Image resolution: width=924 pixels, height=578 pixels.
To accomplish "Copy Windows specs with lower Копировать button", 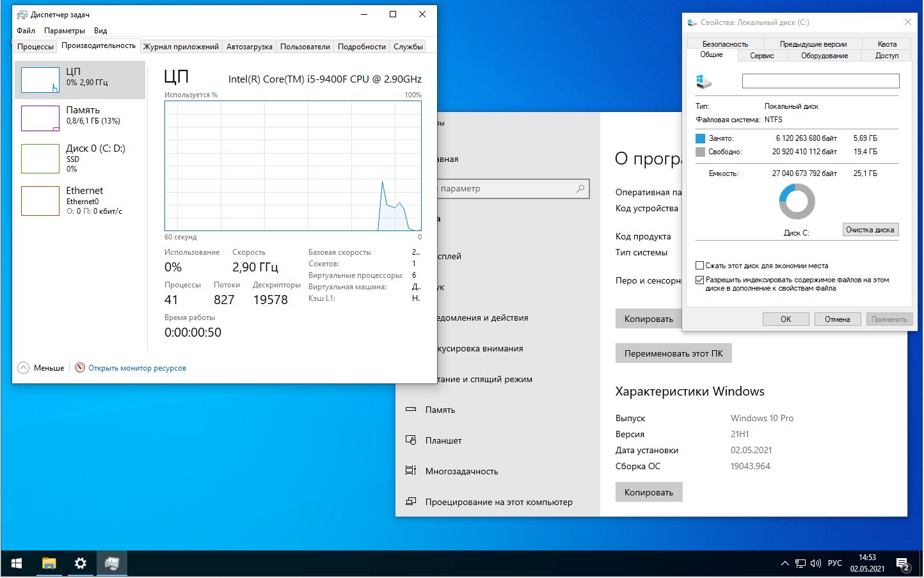I will [x=649, y=492].
